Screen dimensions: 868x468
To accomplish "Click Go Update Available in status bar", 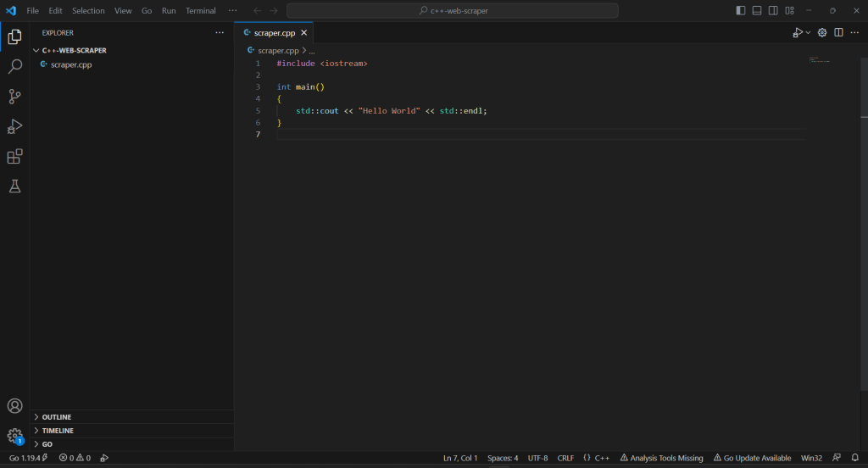I will point(752,458).
